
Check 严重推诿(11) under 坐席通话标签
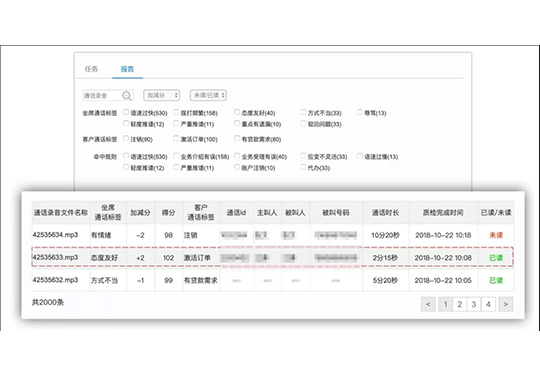[176, 123]
